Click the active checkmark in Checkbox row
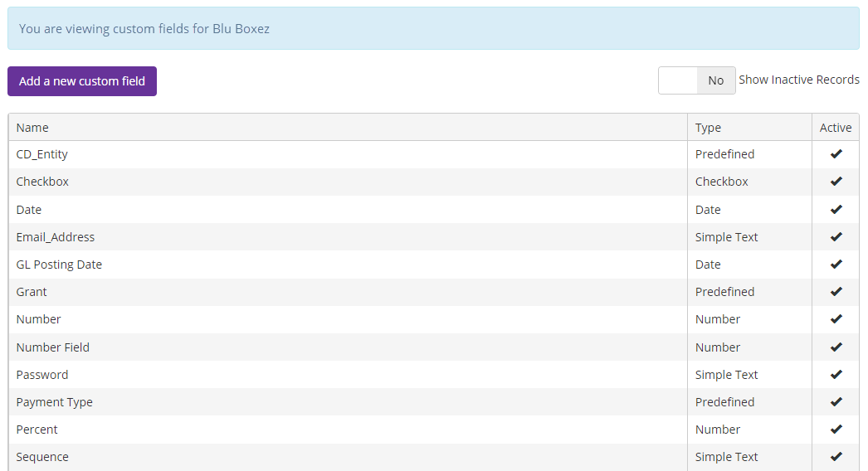 pyautogui.click(x=836, y=181)
